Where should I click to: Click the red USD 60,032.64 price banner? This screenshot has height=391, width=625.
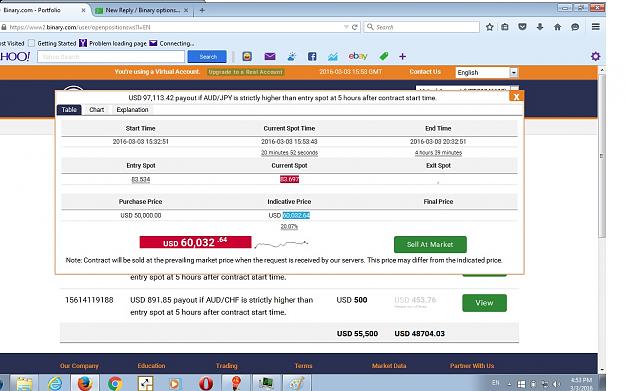pyautogui.click(x=195, y=242)
